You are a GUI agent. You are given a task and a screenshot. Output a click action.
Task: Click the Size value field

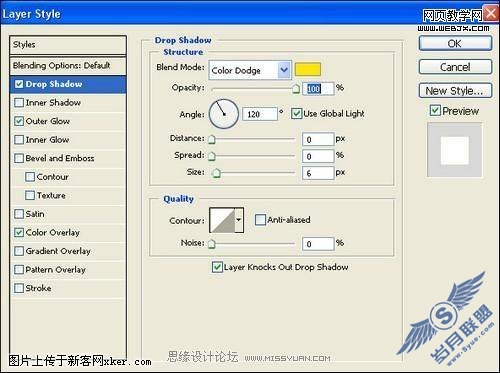click(318, 173)
